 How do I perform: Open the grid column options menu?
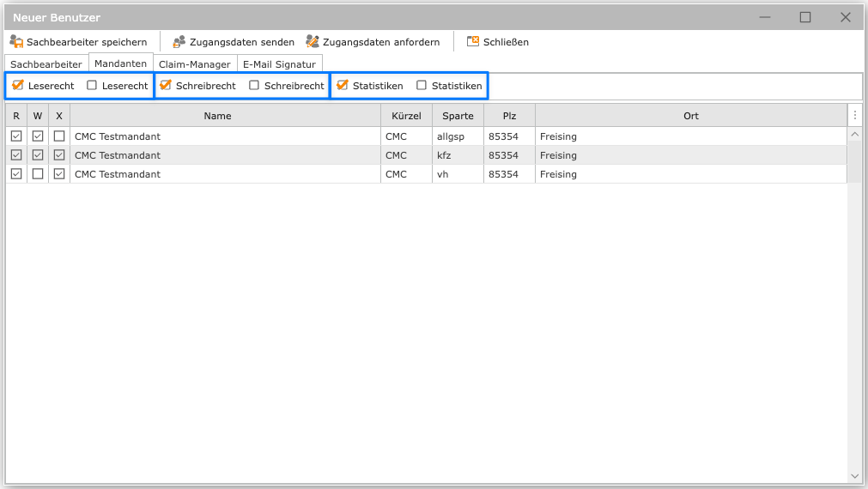tap(854, 116)
